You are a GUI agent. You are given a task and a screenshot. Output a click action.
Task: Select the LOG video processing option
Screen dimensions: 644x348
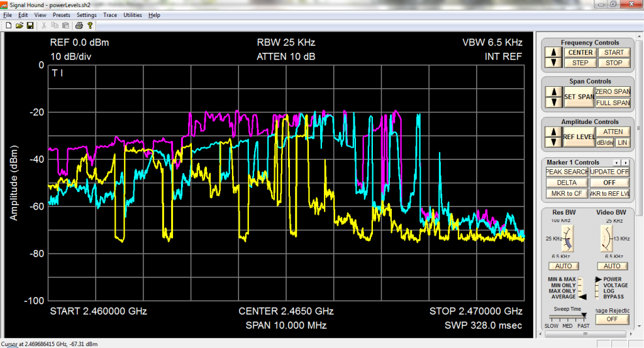(608, 291)
